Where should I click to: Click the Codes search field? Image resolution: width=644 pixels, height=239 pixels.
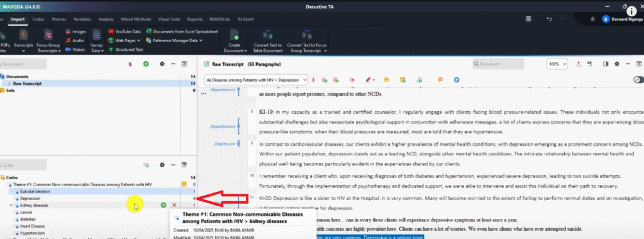23,165
